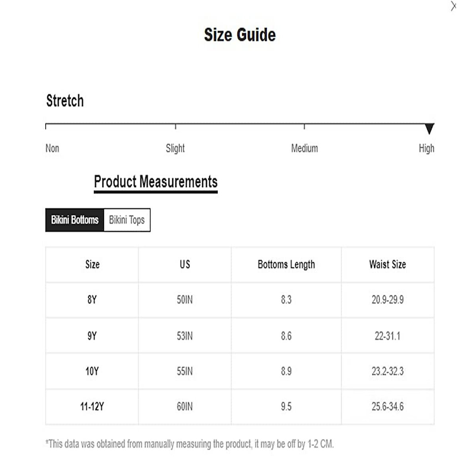Click the High stretch slider marker
Image resolution: width=476 pixels, height=476 pixels.
coord(429,129)
